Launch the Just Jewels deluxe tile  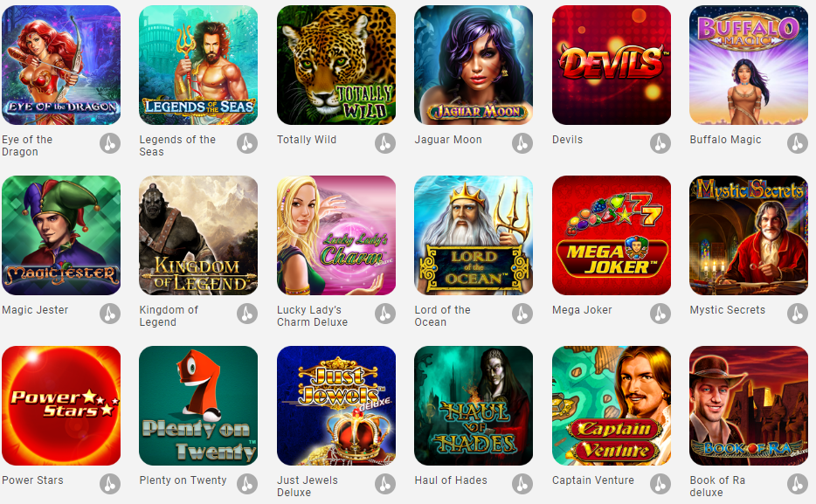coord(336,405)
